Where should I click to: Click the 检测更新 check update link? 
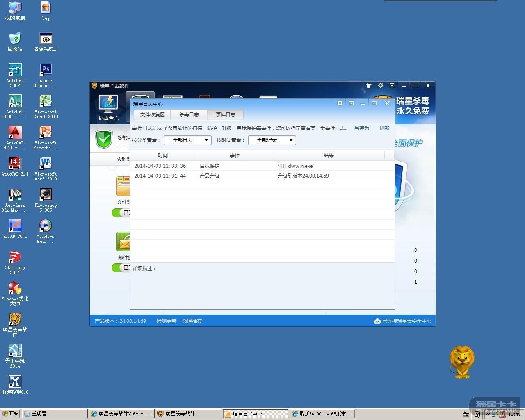(x=167, y=321)
